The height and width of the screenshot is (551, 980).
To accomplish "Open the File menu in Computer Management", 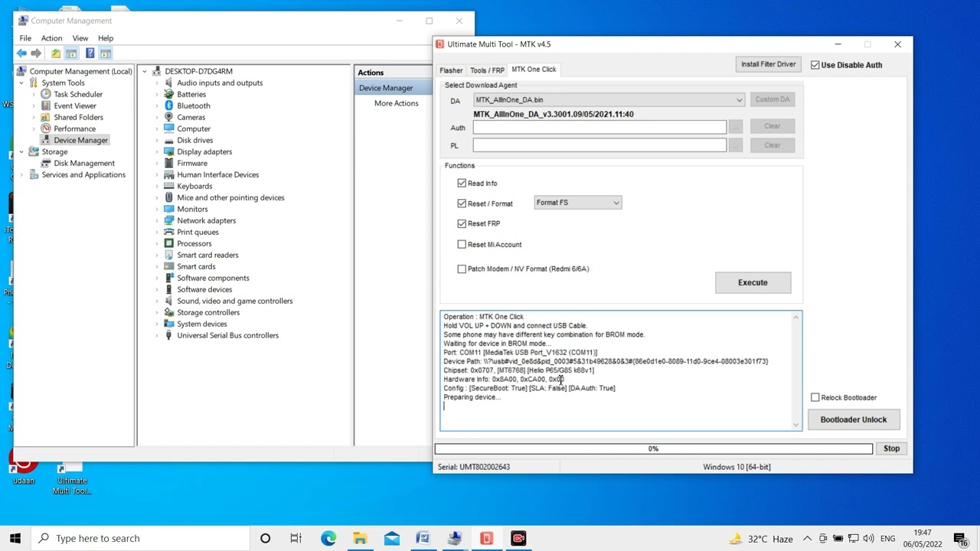I will tap(25, 38).
